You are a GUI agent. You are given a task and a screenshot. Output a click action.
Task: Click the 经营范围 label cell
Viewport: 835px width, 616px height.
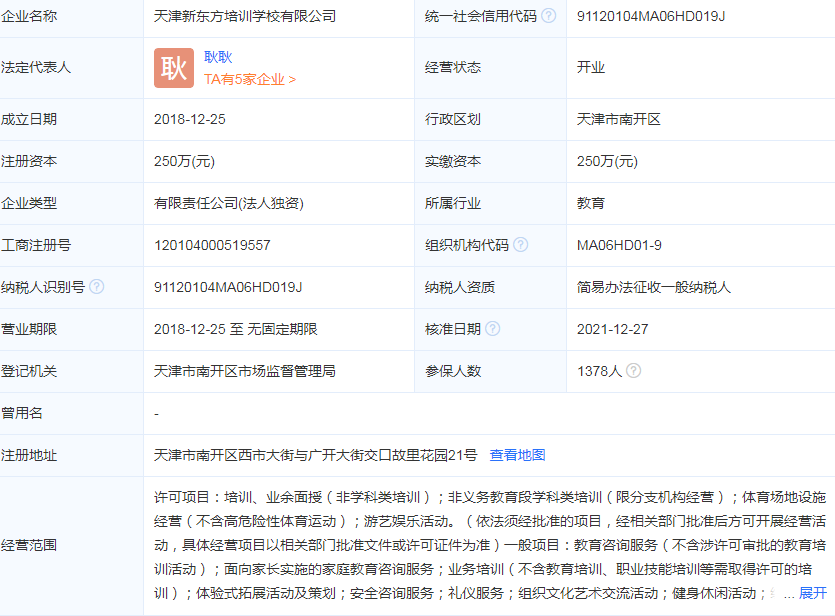(x=71, y=546)
